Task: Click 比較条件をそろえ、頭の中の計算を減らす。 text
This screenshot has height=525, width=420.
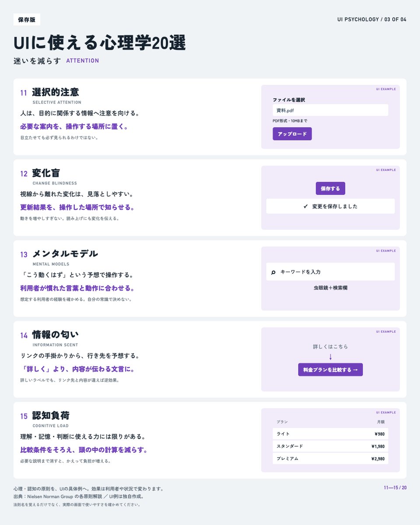Action: tap(84, 450)
